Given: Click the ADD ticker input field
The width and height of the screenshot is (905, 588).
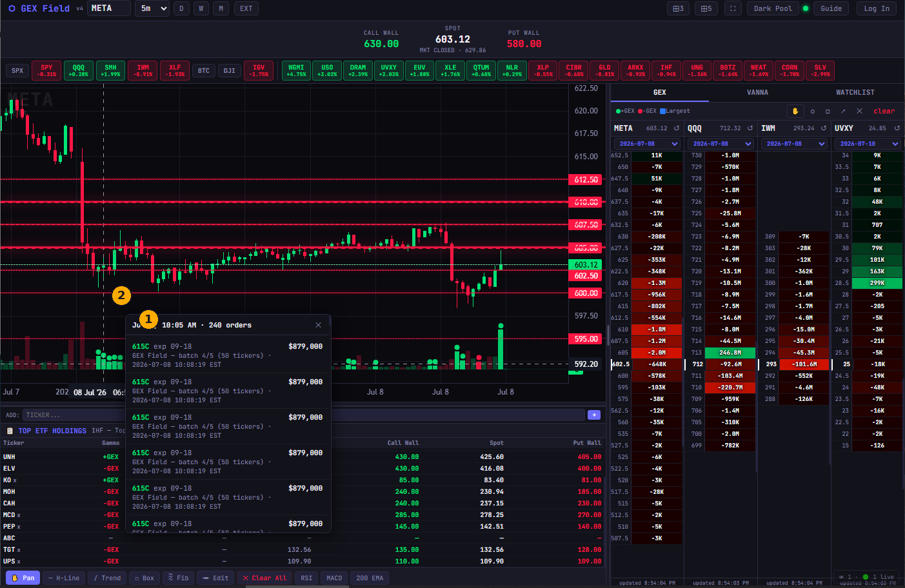Looking at the screenshot, I should coord(304,415).
